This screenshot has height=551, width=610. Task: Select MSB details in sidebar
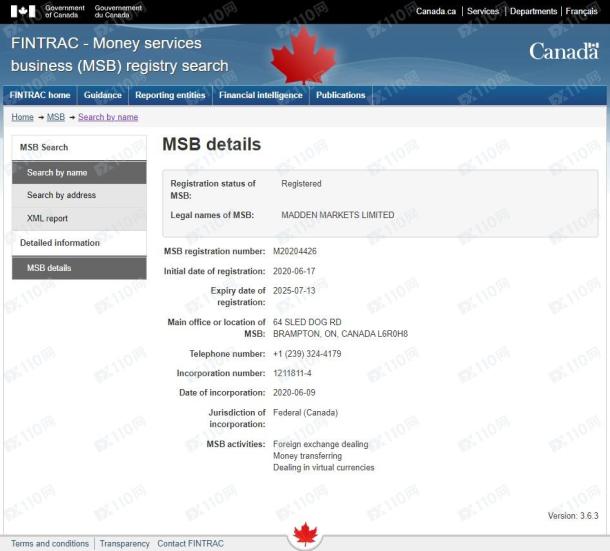pyautogui.click(x=79, y=268)
